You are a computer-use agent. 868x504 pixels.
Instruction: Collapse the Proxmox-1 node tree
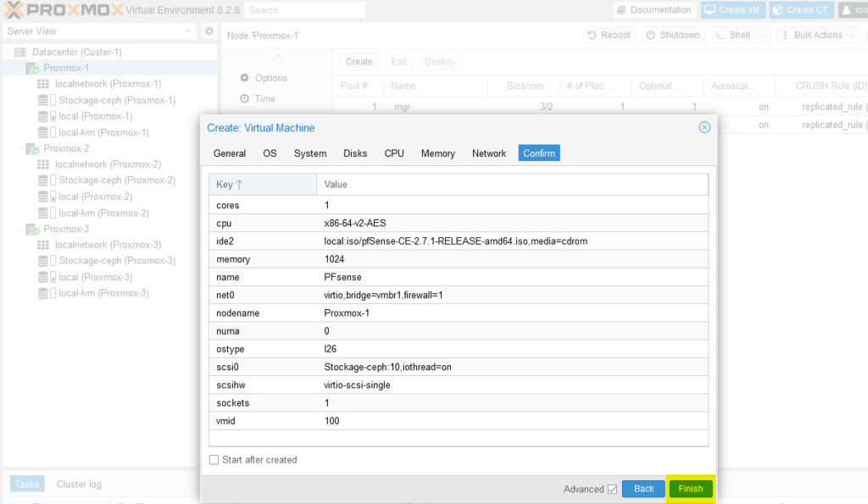[x=21, y=68]
